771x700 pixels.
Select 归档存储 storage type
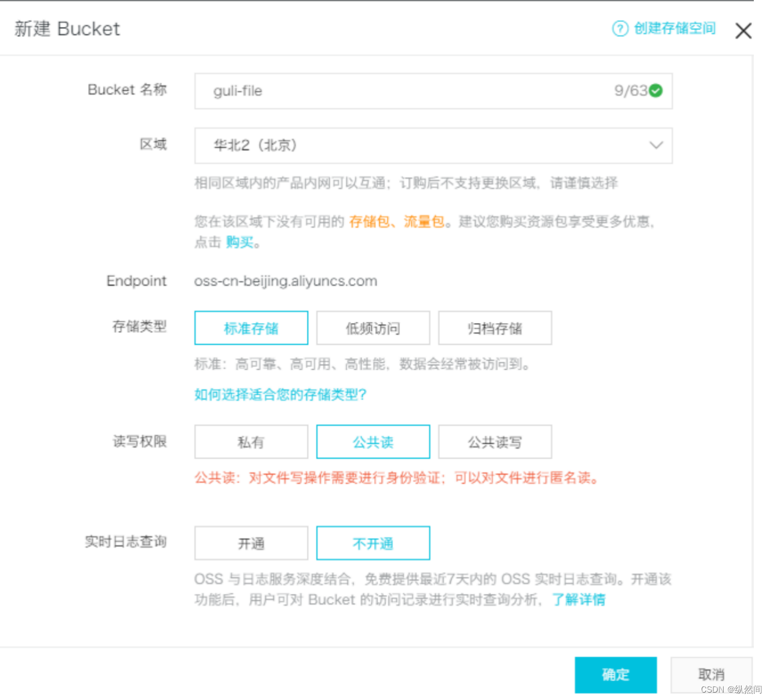(x=495, y=328)
